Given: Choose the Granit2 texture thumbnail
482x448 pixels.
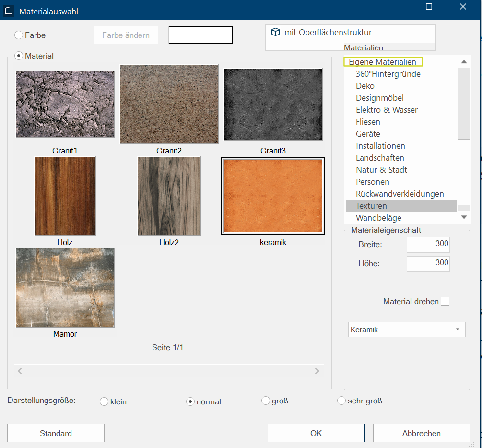Looking at the screenshot, I should tap(169, 105).
